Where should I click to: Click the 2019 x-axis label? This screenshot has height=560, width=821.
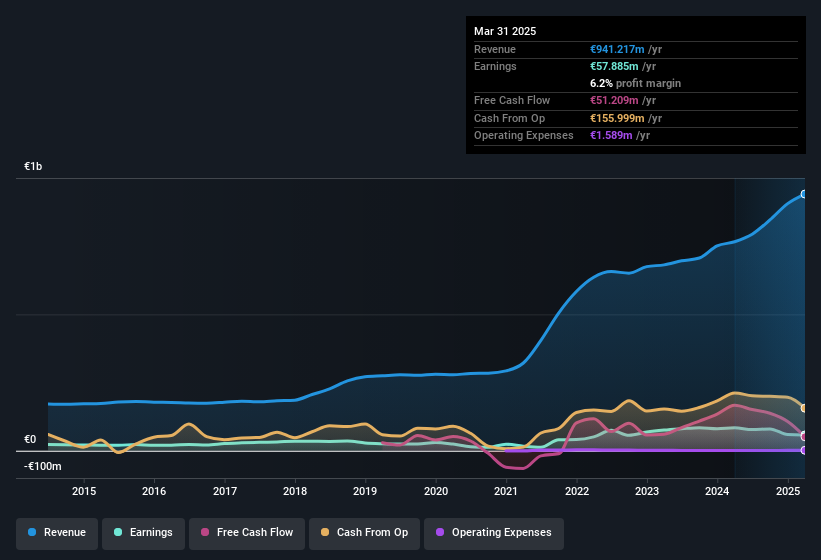pyautogui.click(x=365, y=491)
